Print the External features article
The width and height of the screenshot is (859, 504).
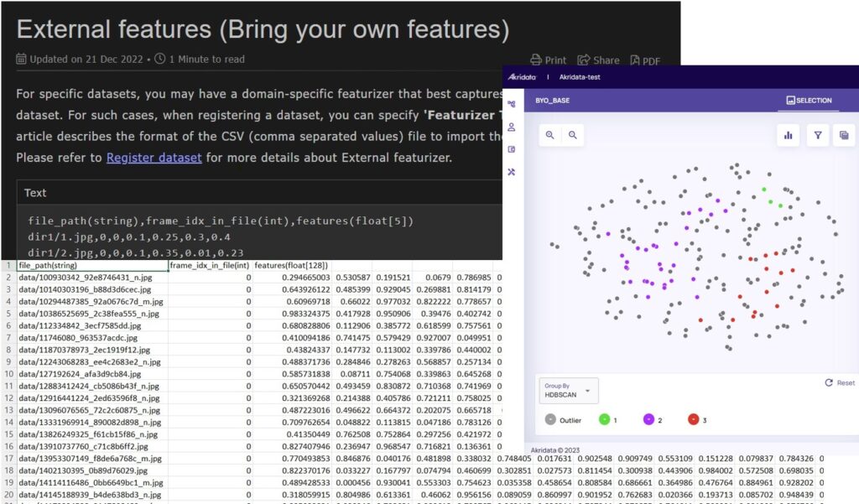pyautogui.click(x=549, y=60)
